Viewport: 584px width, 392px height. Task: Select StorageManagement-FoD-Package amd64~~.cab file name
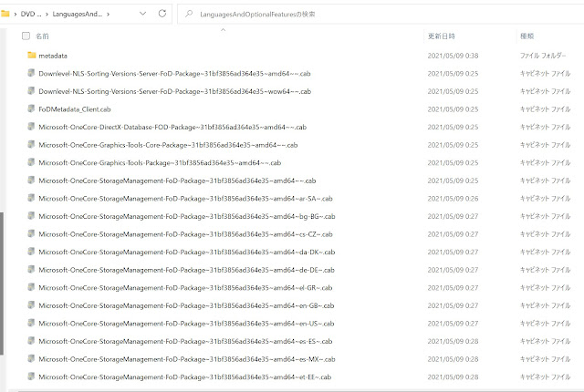pyautogui.click(x=177, y=181)
